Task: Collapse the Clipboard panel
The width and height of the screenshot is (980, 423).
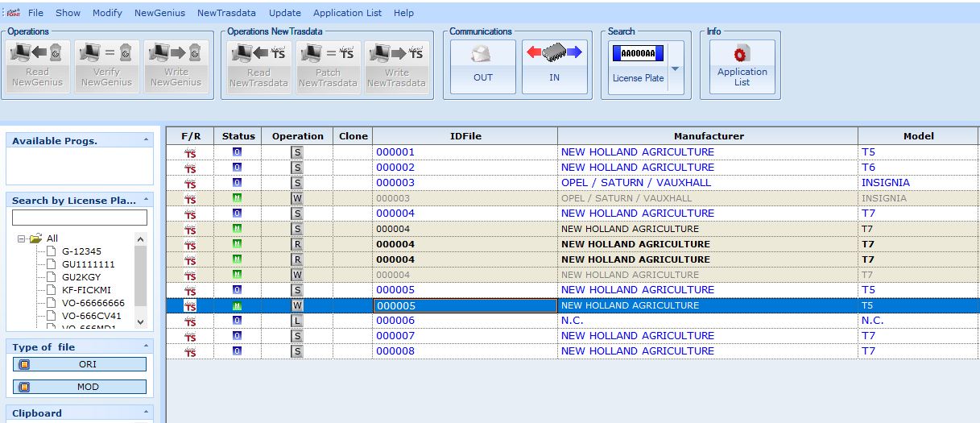Action: click(146, 413)
